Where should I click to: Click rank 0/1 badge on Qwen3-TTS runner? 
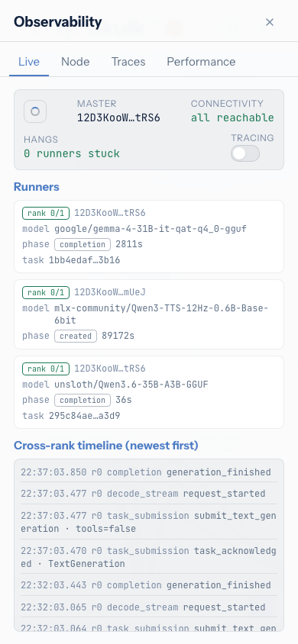46,292
